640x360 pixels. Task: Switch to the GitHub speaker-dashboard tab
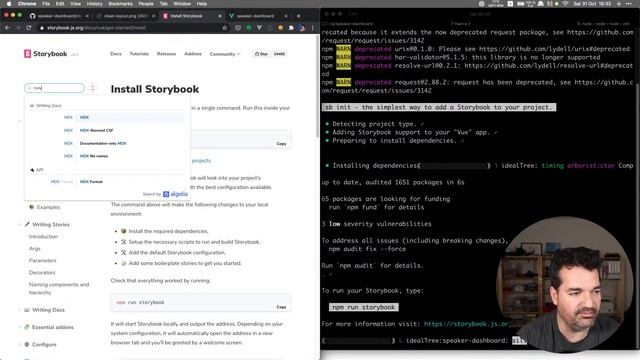60,16
